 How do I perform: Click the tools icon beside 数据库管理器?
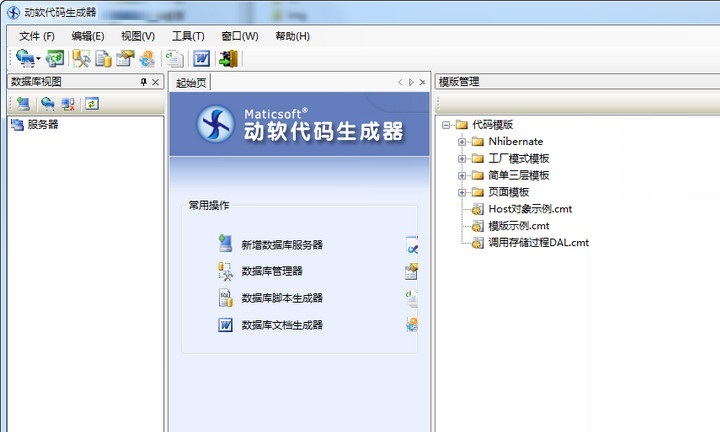(225, 271)
